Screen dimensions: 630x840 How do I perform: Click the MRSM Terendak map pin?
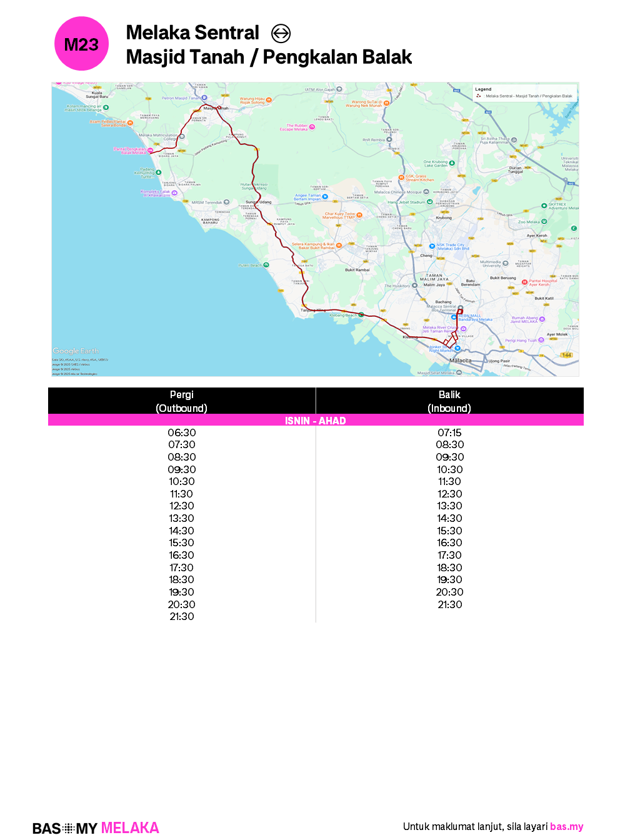click(x=226, y=202)
